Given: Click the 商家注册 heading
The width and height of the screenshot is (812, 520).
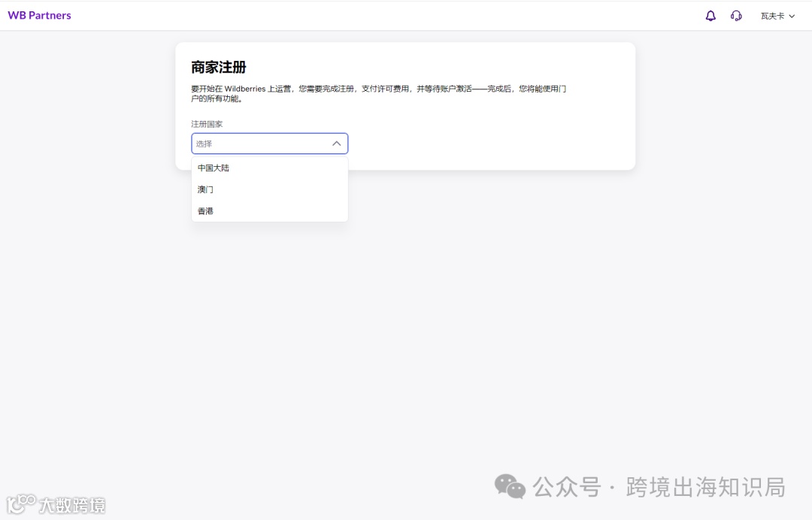Looking at the screenshot, I should click(x=219, y=68).
